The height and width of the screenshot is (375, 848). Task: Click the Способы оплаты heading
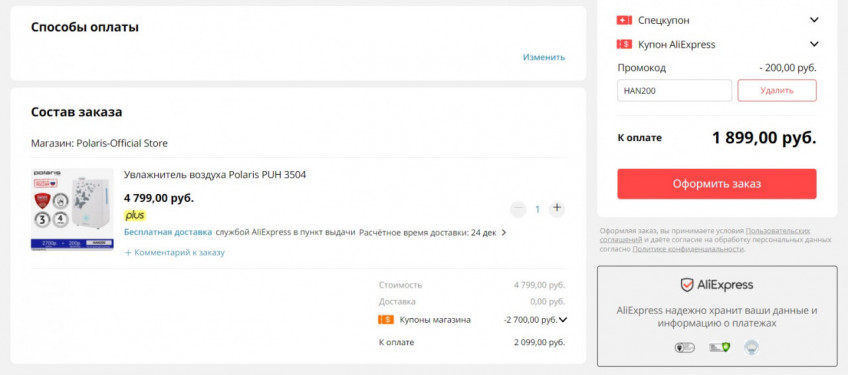click(85, 27)
